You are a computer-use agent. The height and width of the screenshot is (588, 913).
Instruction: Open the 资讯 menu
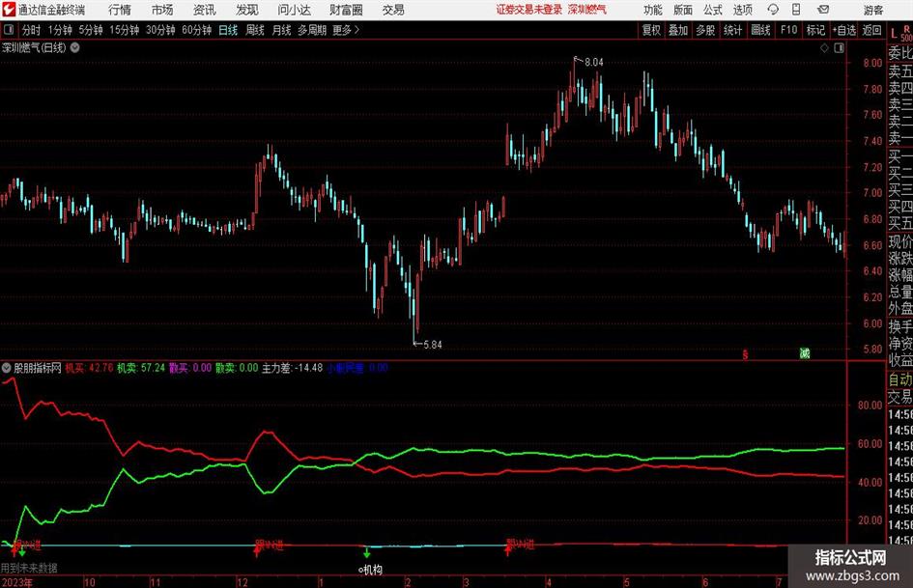[205, 10]
